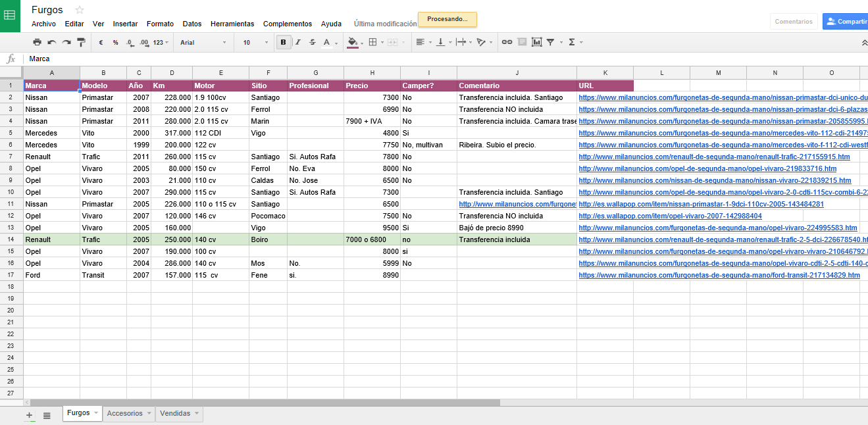Click the horizontal scrollbar thumb
868x425 pixels.
(265, 403)
